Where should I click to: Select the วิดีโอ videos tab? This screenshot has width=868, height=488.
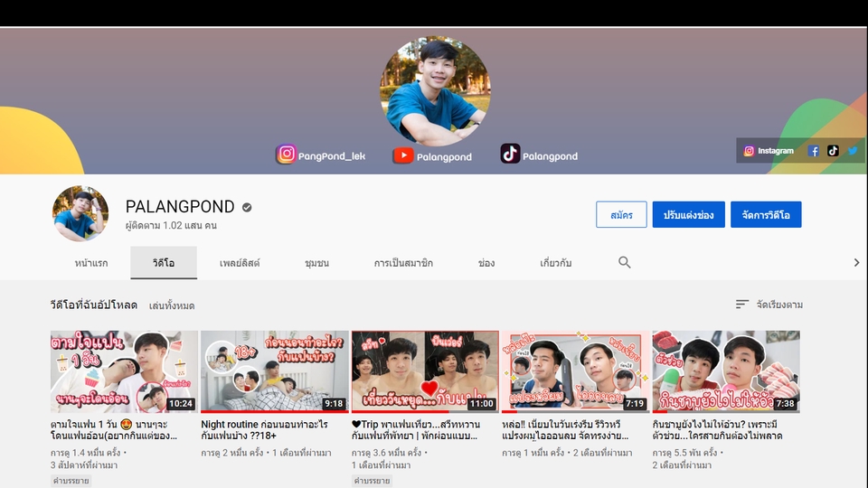coord(164,263)
